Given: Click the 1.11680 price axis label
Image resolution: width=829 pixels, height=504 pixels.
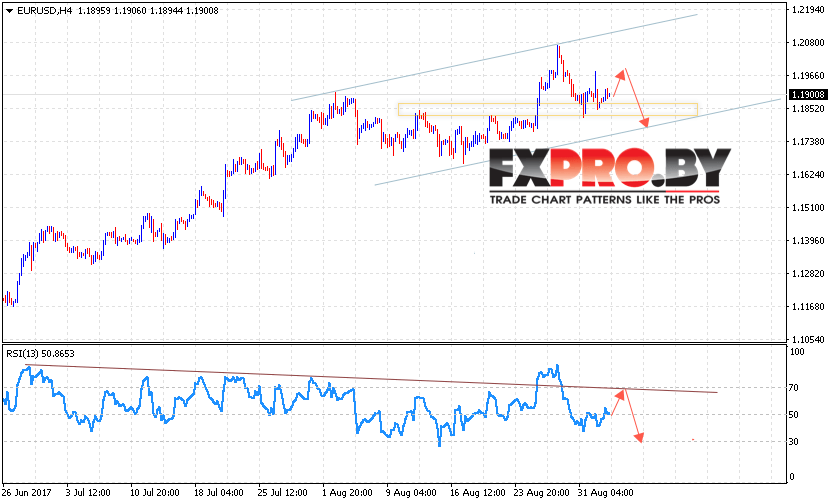Looking at the screenshot, I should [808, 307].
